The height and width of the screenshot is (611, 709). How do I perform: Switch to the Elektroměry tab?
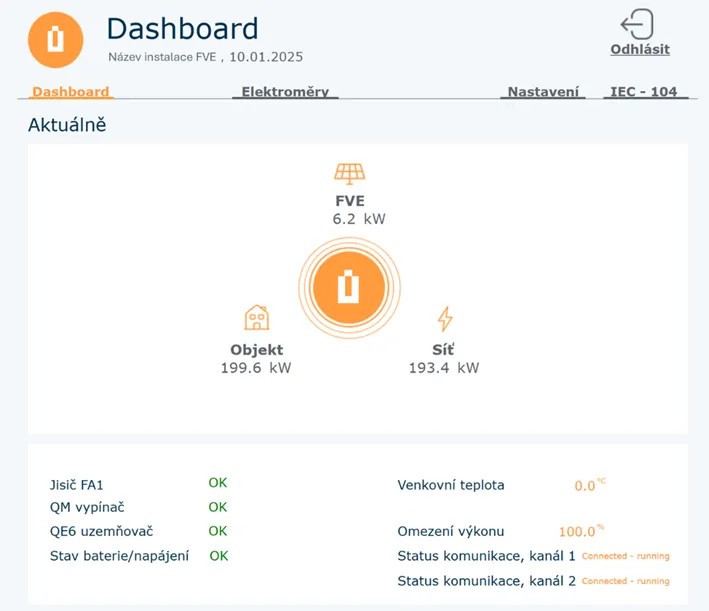pyautogui.click(x=285, y=92)
